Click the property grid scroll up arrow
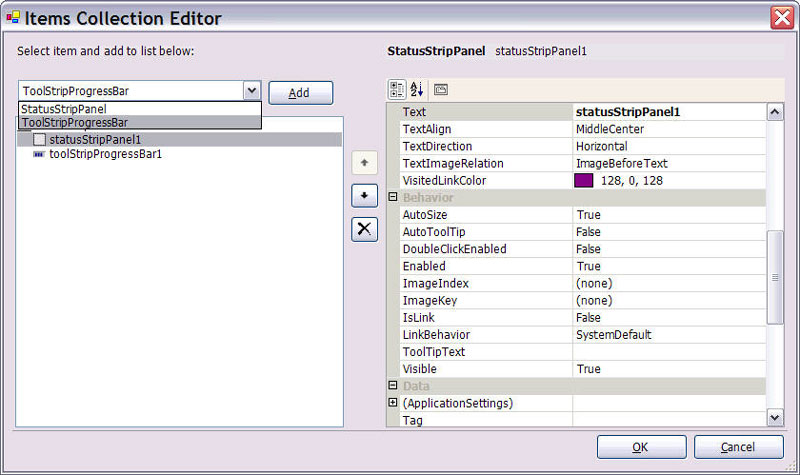The image size is (800, 475). click(x=774, y=112)
